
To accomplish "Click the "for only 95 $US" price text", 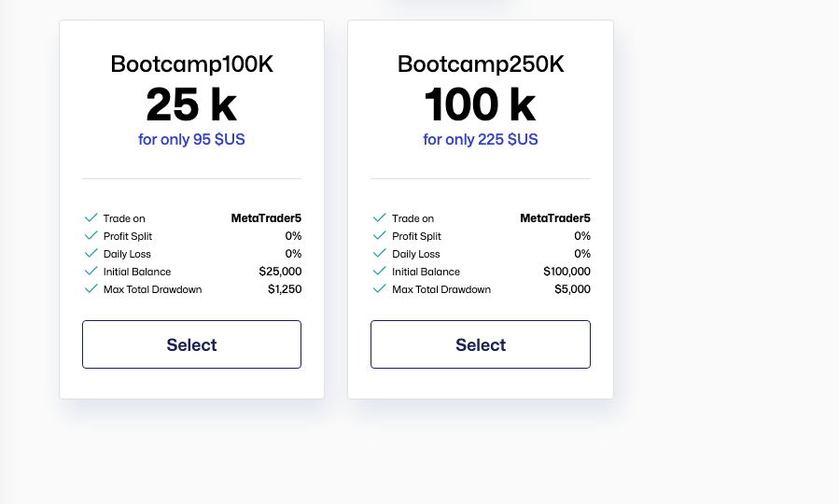I will point(191,140).
